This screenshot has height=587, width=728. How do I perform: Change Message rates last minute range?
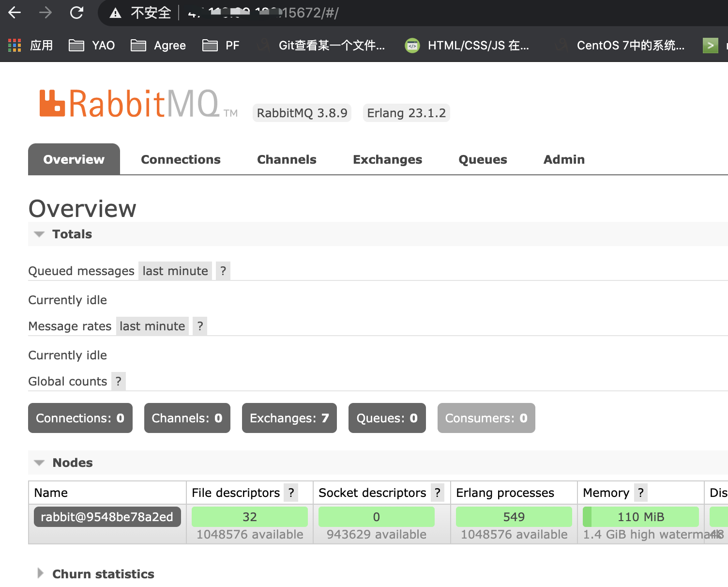pyautogui.click(x=152, y=326)
